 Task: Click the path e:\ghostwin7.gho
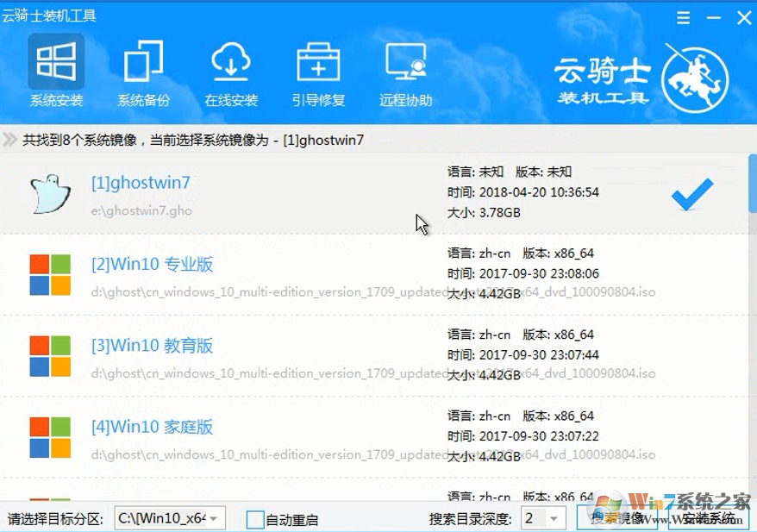[141, 211]
